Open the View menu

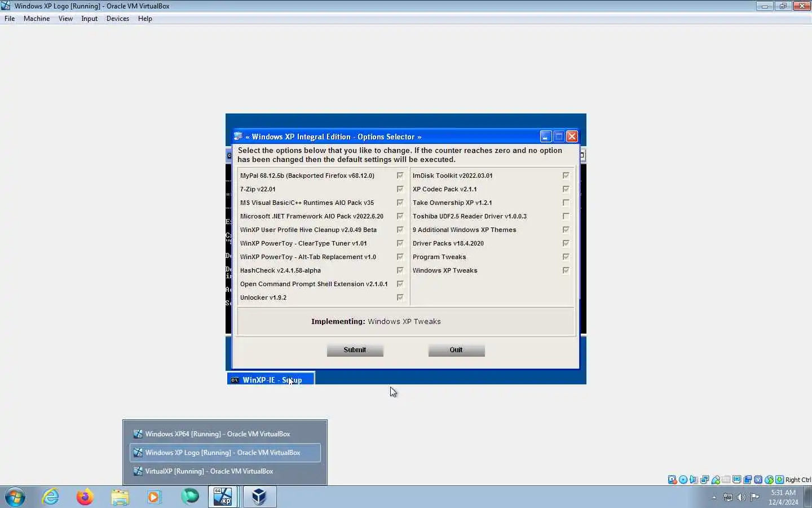tap(65, 19)
